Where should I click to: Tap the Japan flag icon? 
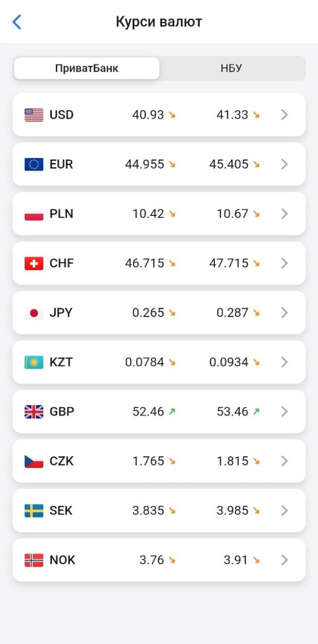click(x=34, y=313)
